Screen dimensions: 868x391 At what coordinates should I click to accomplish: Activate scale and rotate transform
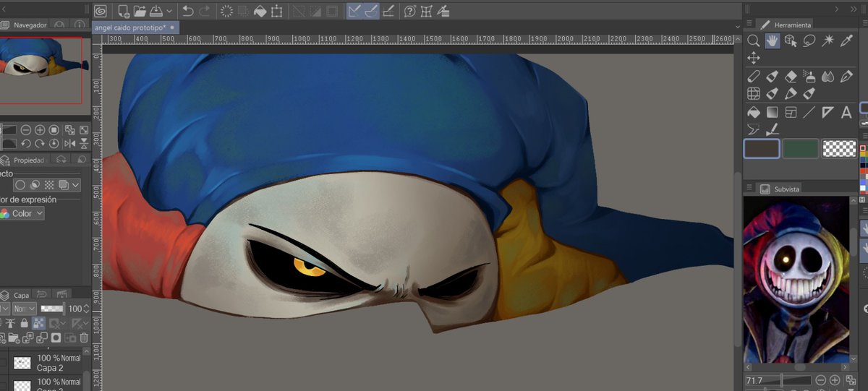(276, 11)
